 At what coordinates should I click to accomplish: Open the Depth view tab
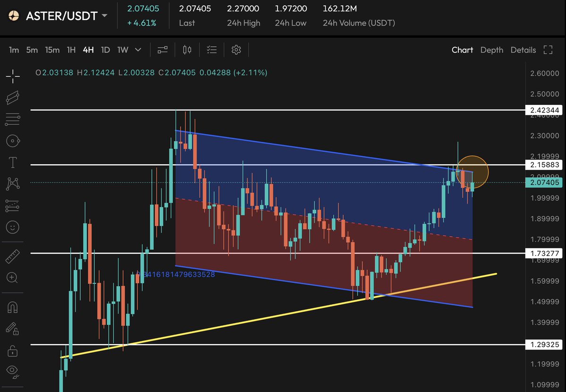tap(491, 50)
